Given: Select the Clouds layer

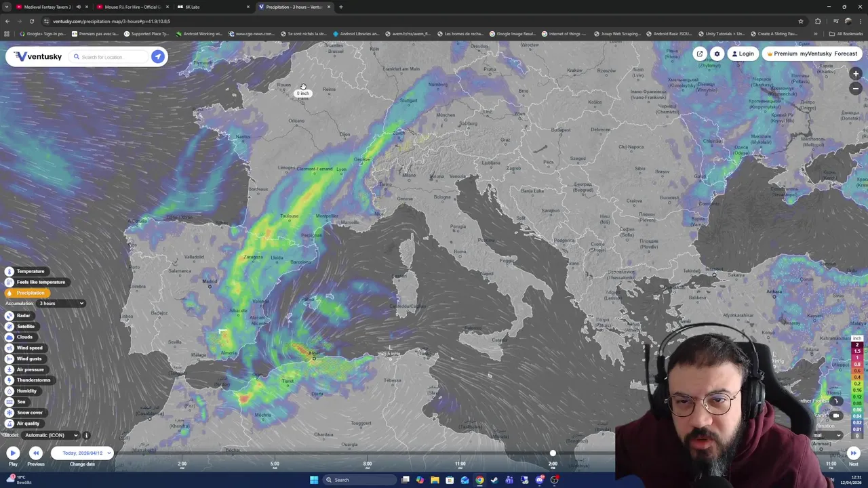Looking at the screenshot, I should (20, 337).
